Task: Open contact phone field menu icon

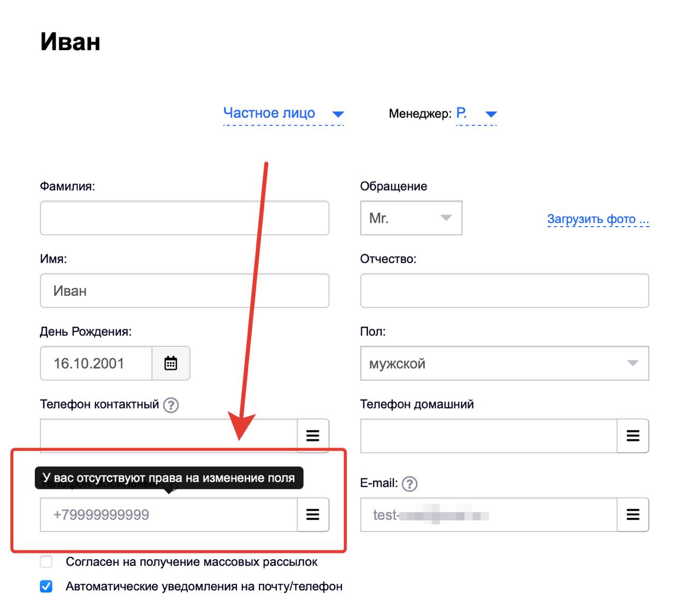Action: [x=313, y=436]
